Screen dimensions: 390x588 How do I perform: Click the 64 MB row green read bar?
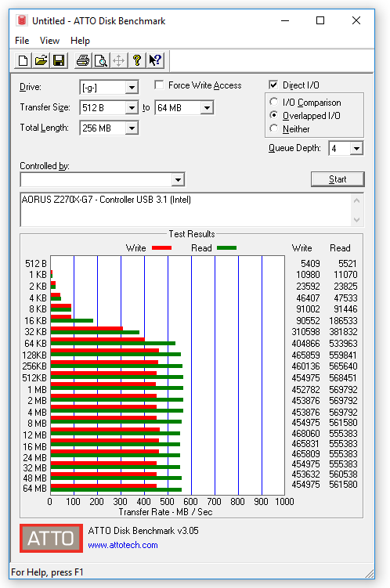click(x=116, y=489)
